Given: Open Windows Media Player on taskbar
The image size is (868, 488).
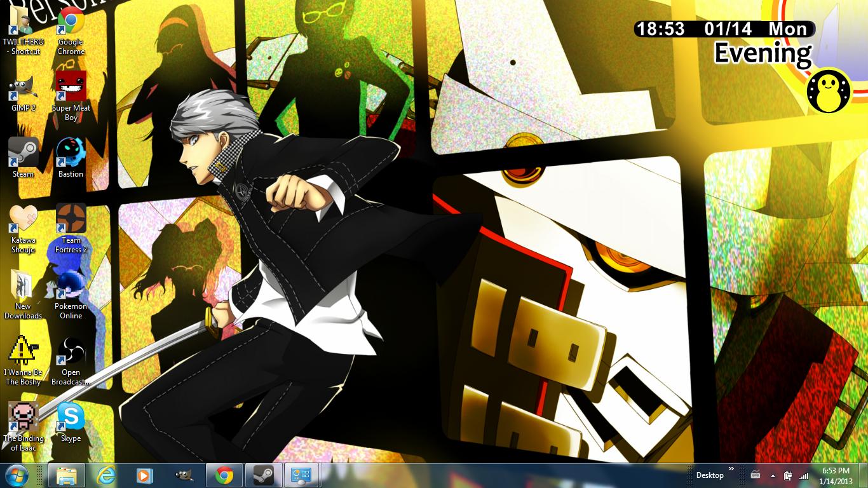Looking at the screenshot, I should pos(145,475).
